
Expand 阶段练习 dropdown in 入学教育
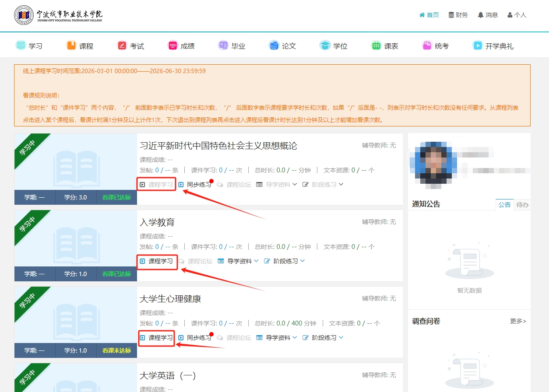point(303,261)
